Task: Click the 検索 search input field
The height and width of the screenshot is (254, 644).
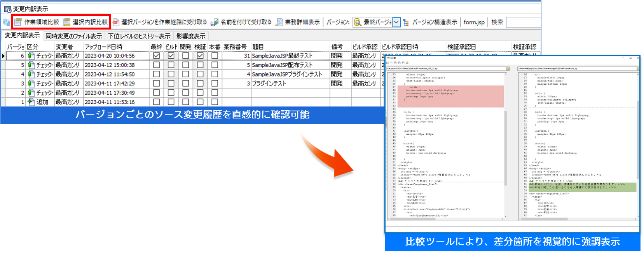Action: point(523,23)
